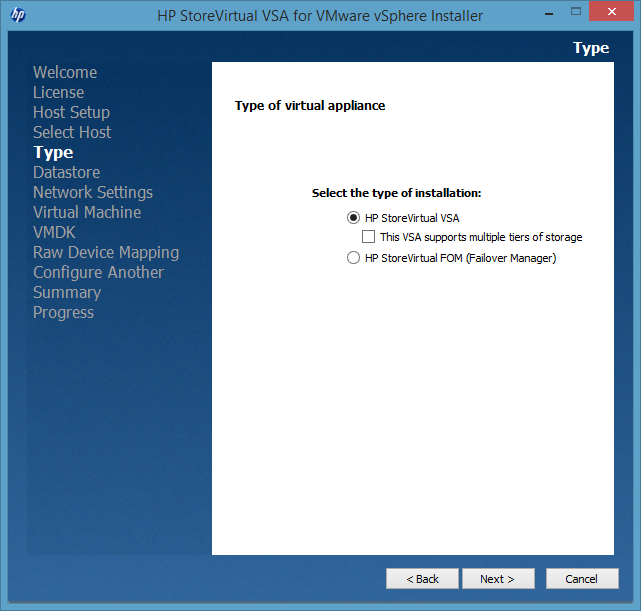Open the License step in sidebar
Viewport: 641px width, 611px height.
pos(58,92)
